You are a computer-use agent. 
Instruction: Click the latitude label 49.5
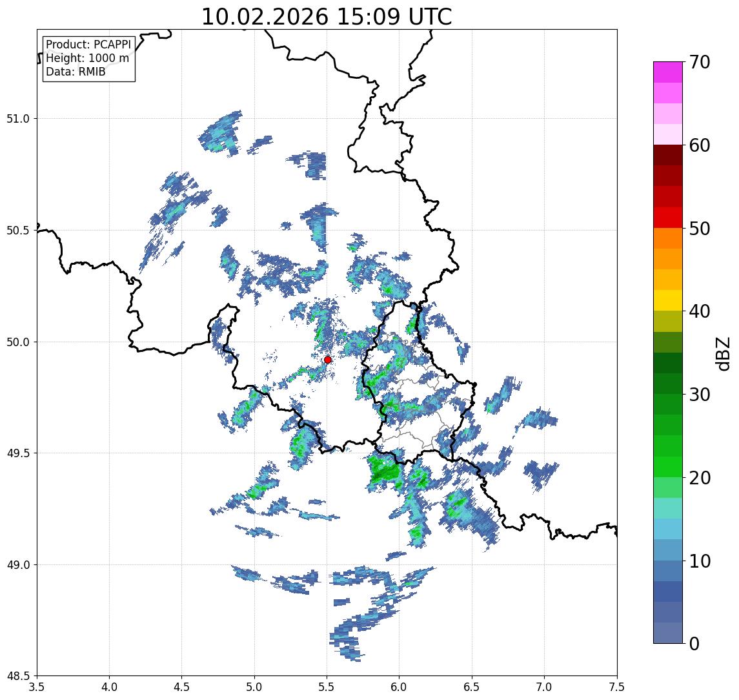(18, 453)
